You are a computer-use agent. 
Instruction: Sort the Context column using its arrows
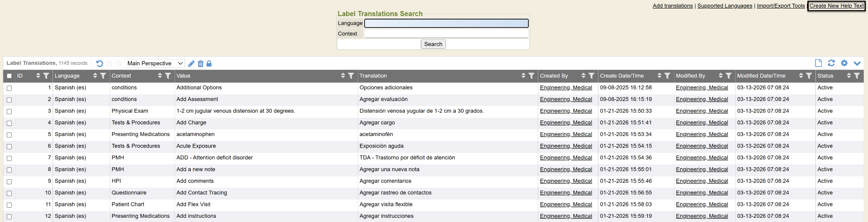pos(160,76)
